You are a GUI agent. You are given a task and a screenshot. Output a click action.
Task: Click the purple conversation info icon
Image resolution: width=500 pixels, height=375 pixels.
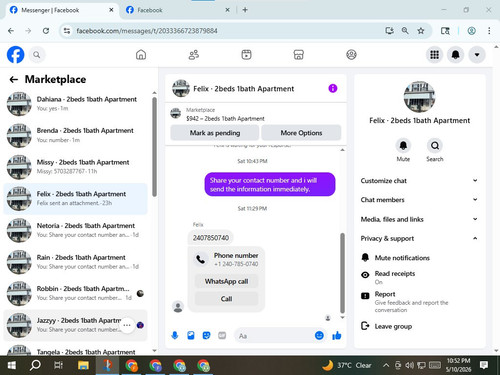point(333,88)
